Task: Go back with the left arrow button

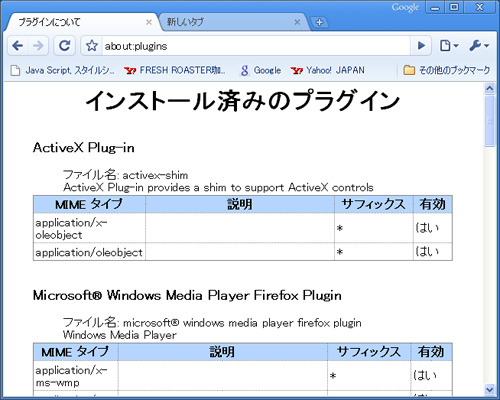Action: pyautogui.click(x=18, y=46)
